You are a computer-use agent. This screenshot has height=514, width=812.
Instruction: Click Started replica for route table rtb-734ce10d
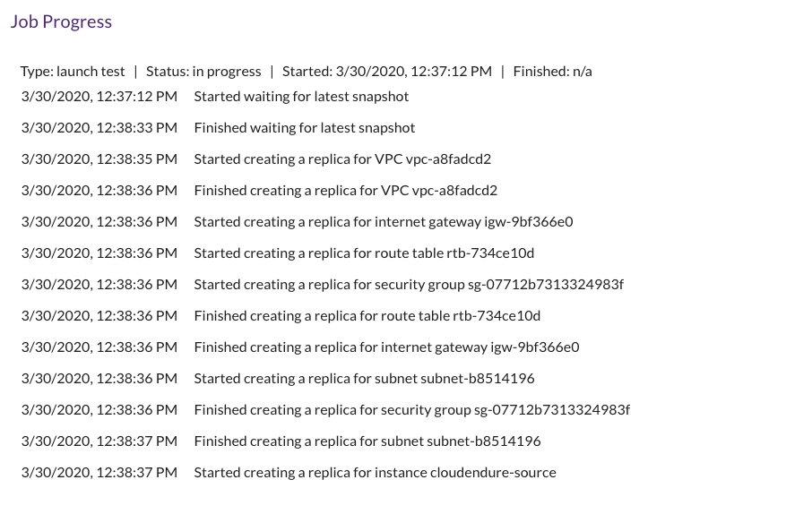(364, 253)
